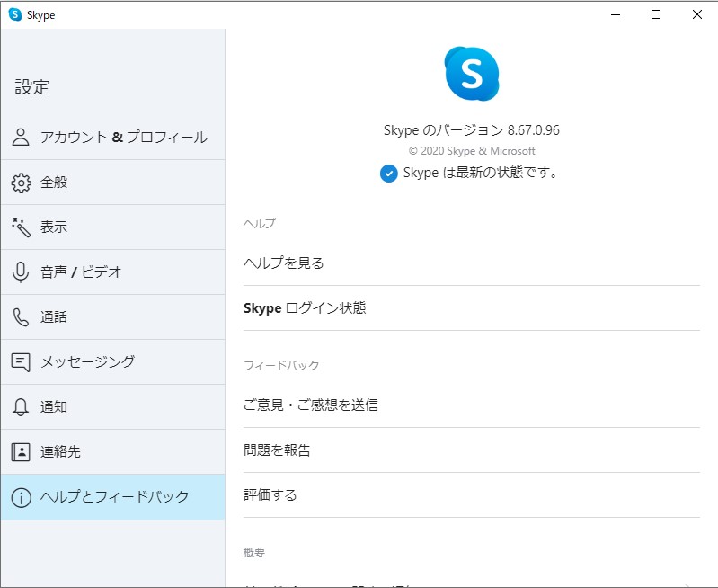This screenshot has width=718, height=588.
Task: Open ヘルプを見る link
Action: click(472, 263)
